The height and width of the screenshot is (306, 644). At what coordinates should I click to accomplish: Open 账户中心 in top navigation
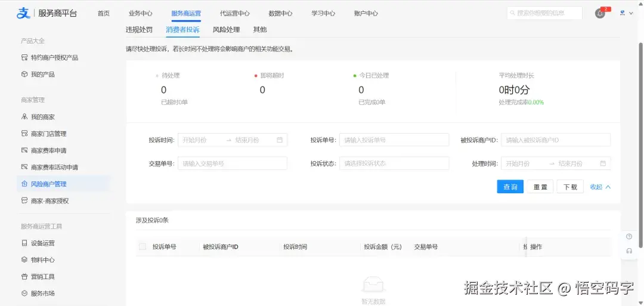366,13
